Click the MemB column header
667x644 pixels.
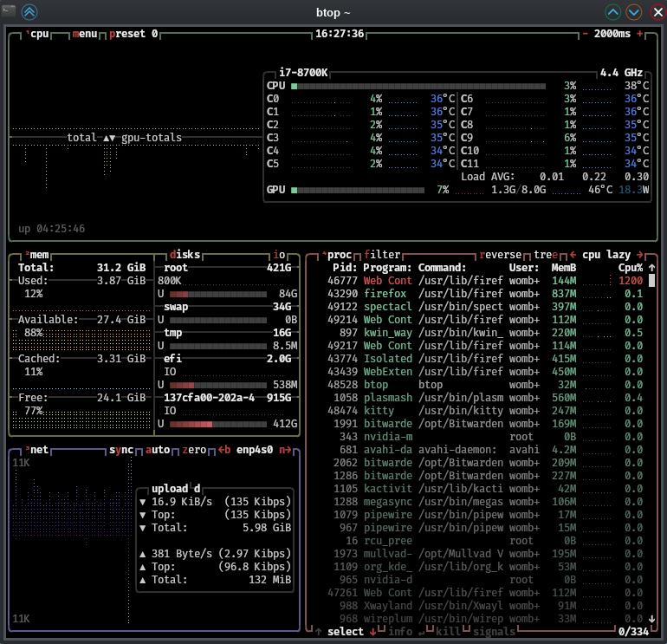[564, 268]
